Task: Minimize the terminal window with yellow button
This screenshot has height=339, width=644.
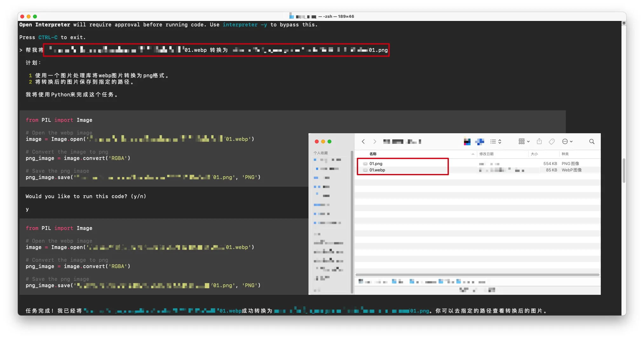Action: [x=29, y=17]
